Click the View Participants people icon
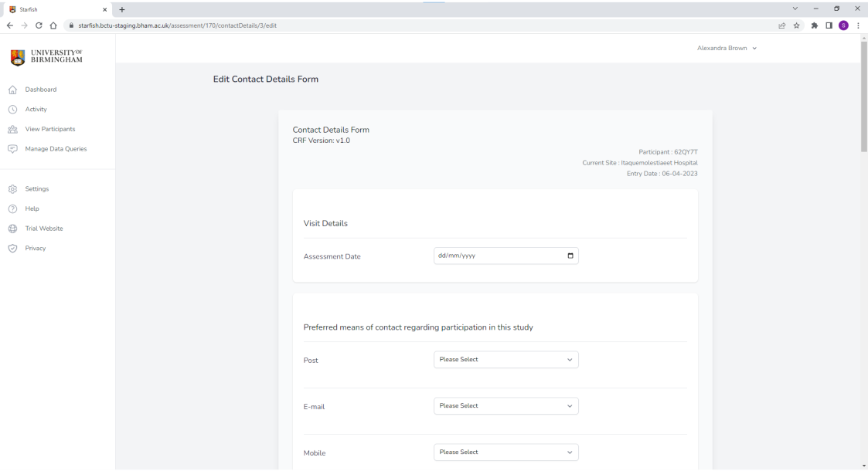 (12, 130)
